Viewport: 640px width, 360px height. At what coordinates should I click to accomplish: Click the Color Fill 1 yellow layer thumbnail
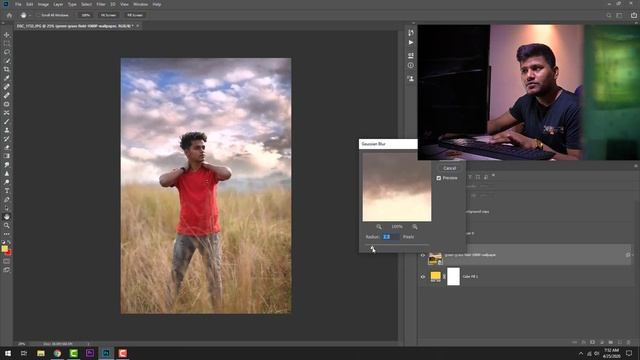coord(435,276)
